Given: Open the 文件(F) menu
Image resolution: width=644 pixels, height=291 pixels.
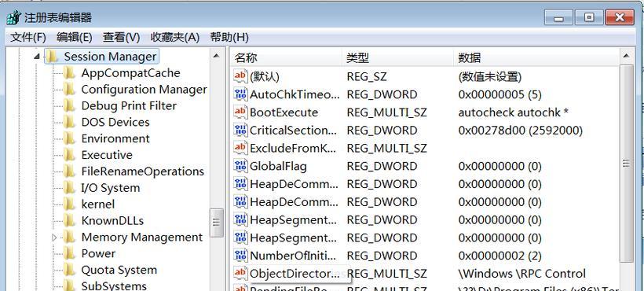Looking at the screenshot, I should (28, 38).
